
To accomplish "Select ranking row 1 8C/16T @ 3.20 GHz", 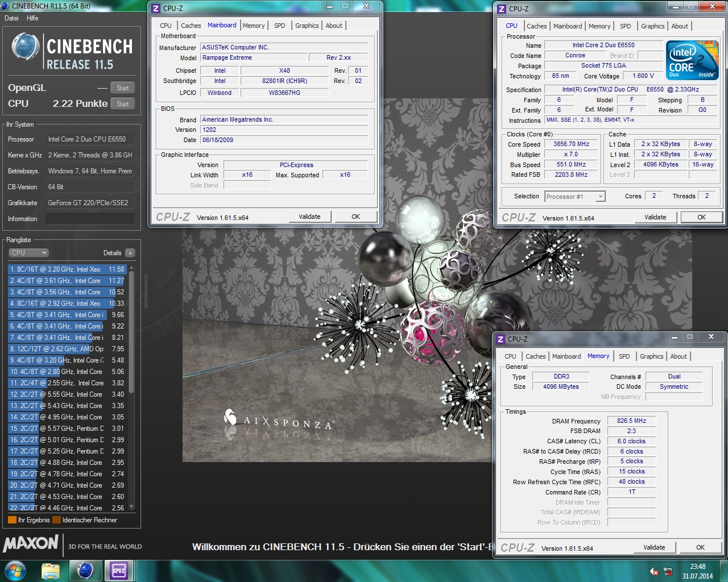I will [67, 269].
